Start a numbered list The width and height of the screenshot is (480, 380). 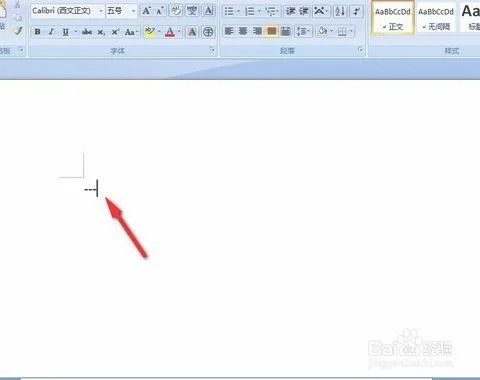click(x=249, y=11)
